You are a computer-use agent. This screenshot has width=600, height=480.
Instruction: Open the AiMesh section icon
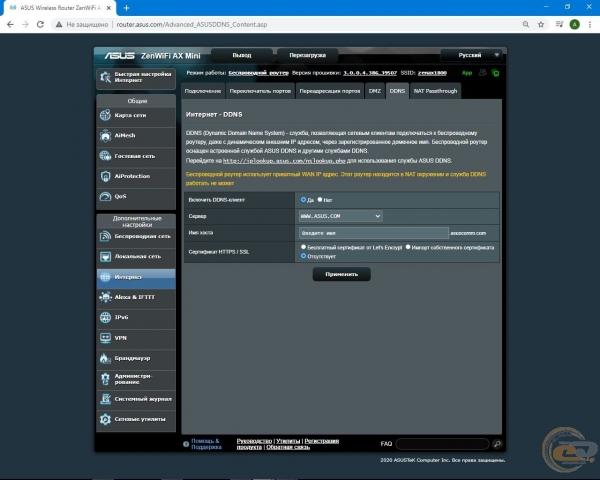(x=105, y=136)
